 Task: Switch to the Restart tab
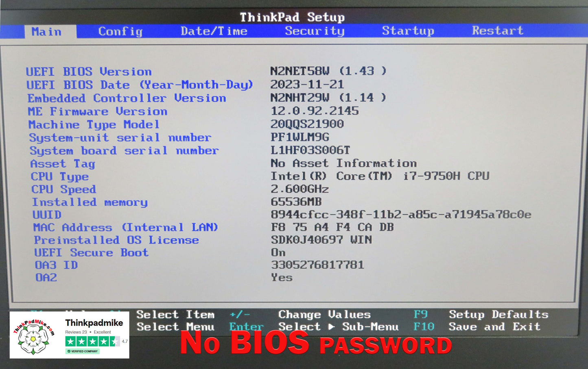point(498,30)
